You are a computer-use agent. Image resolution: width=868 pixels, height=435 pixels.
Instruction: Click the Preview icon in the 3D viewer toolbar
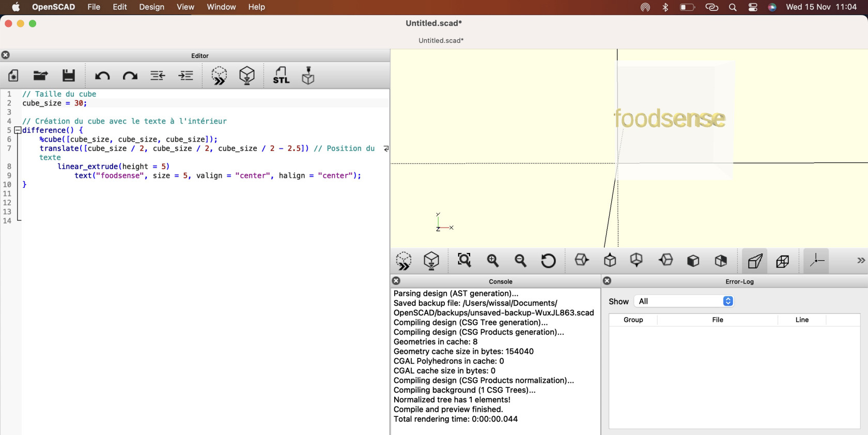click(404, 261)
